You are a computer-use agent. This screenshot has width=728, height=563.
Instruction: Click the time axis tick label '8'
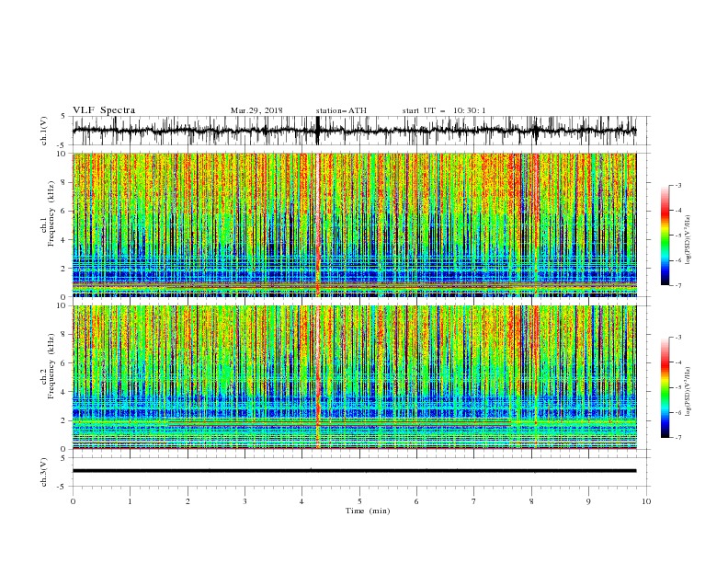coord(531,501)
